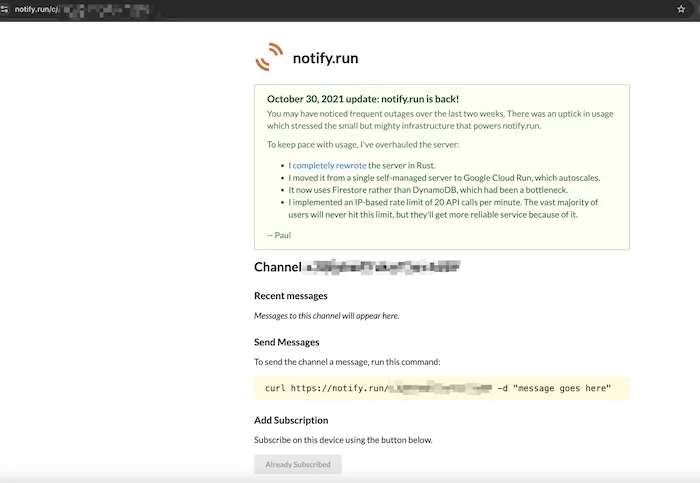Click the curl command code block
This screenshot has width=700, height=483.
(441, 387)
